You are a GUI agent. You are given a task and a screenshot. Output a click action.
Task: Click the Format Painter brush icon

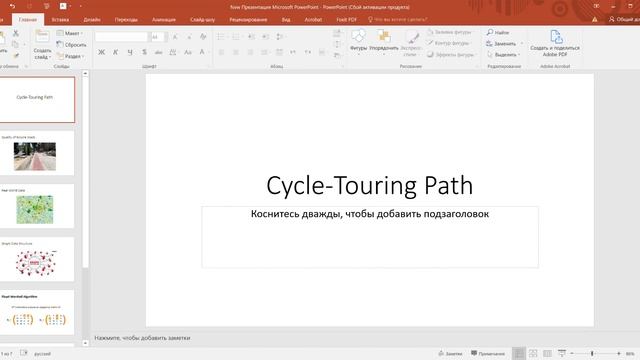coord(16,56)
